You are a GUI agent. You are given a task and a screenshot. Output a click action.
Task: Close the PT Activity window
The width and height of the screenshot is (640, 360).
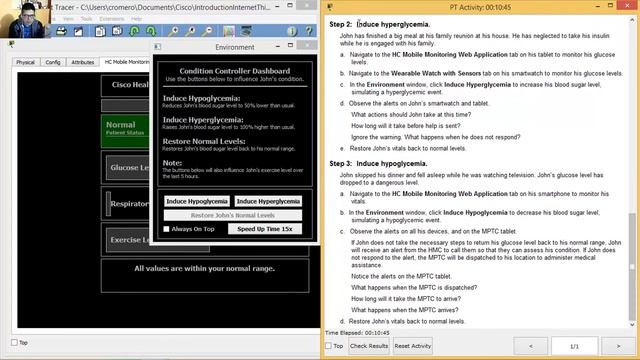[628, 6]
